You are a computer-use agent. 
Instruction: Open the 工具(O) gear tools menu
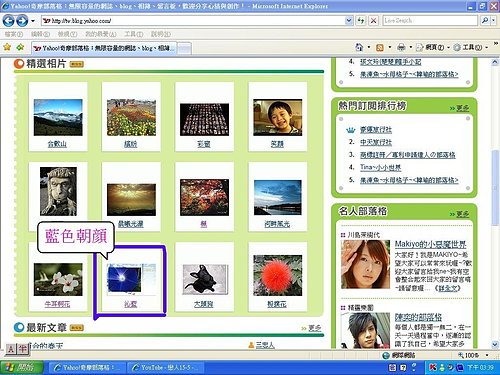(469, 48)
